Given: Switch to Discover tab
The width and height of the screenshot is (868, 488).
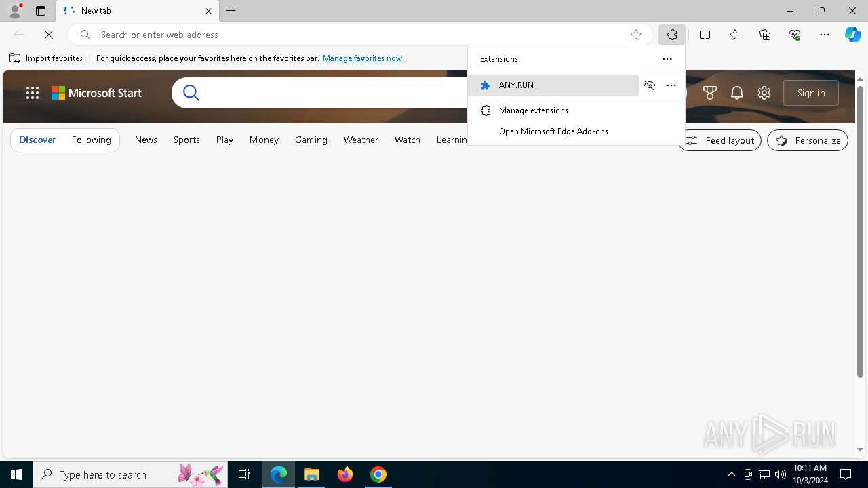Looking at the screenshot, I should (x=37, y=140).
